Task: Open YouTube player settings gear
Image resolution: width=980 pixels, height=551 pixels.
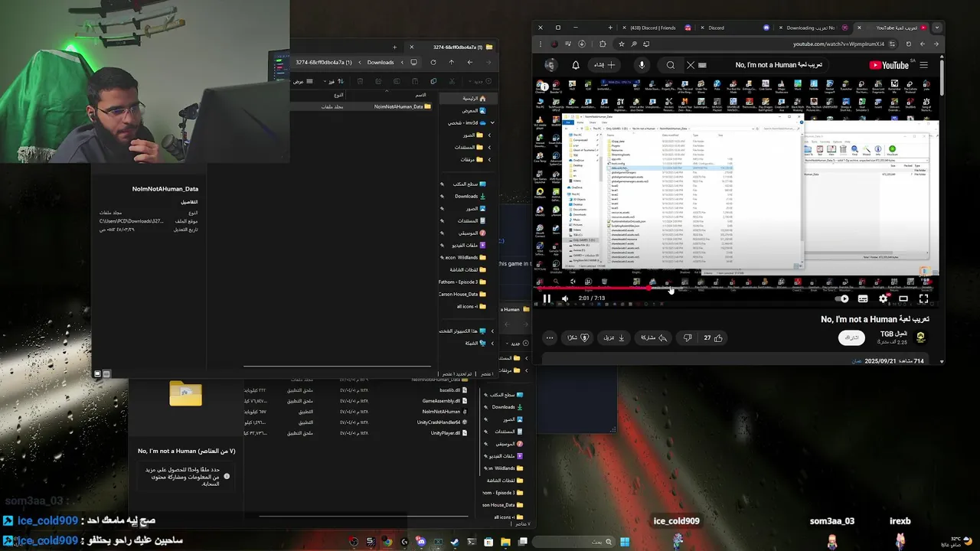Action: pos(883,298)
